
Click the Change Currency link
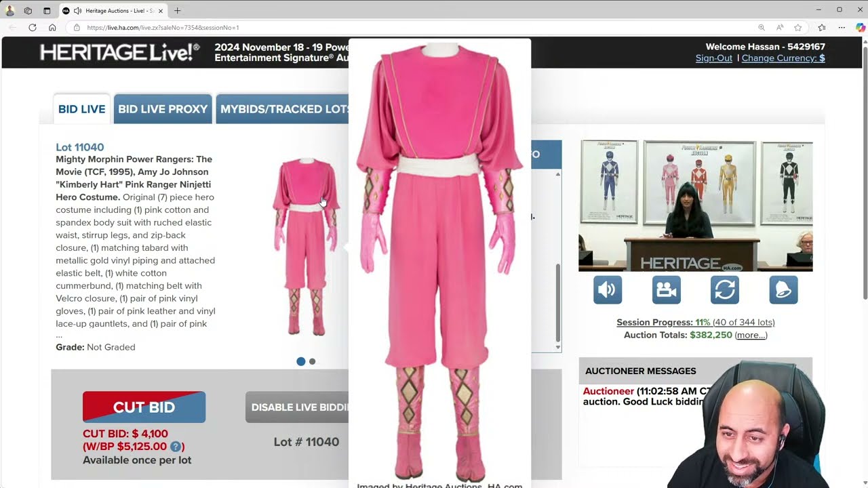coord(783,58)
